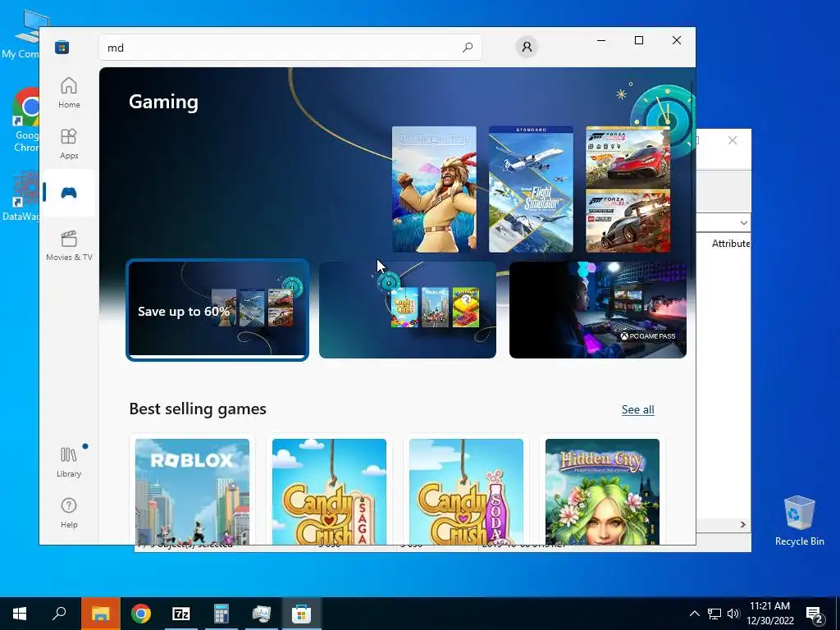Open the Candy Crush Saga tile
The image size is (840, 630).
[x=329, y=491]
